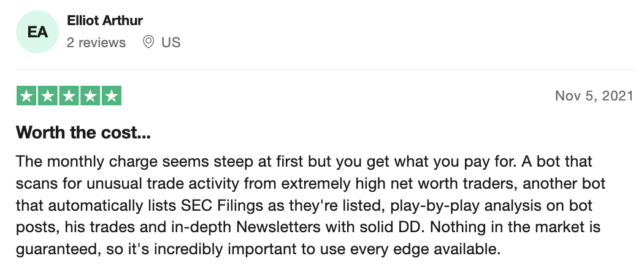Click the word "guaranteed" in the last line

tap(55, 249)
